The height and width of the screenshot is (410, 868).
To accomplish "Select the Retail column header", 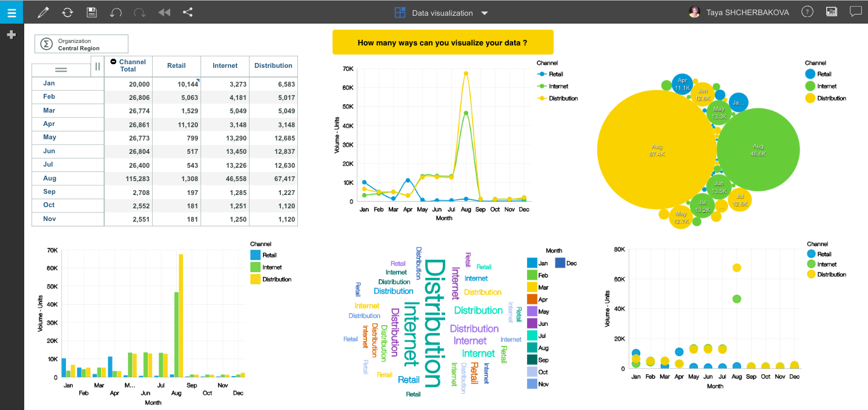I will click(176, 65).
